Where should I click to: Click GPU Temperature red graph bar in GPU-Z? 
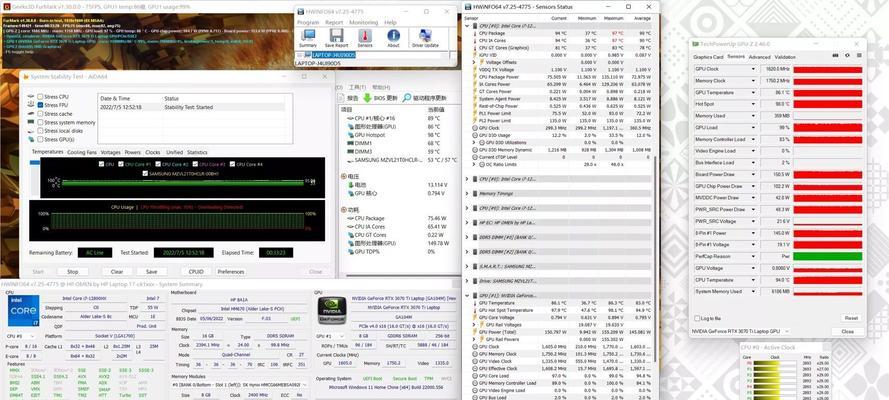pyautogui.click(x=828, y=92)
